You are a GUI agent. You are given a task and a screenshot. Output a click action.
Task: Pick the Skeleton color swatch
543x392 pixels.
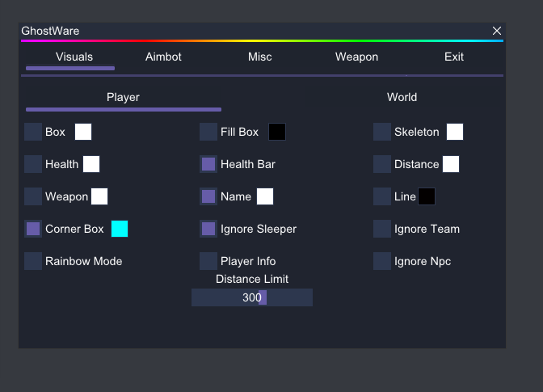(x=455, y=132)
